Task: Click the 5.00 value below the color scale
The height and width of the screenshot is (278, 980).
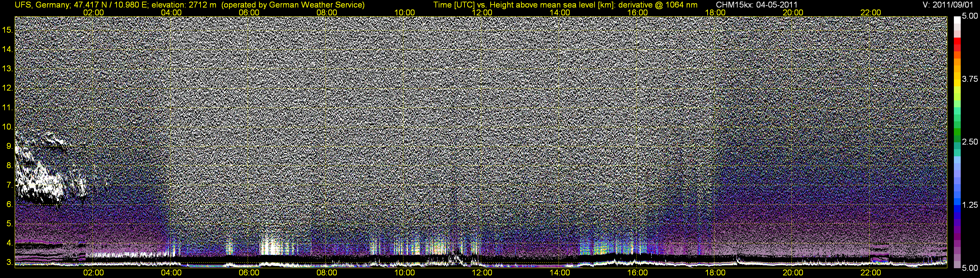Action: (x=970, y=268)
